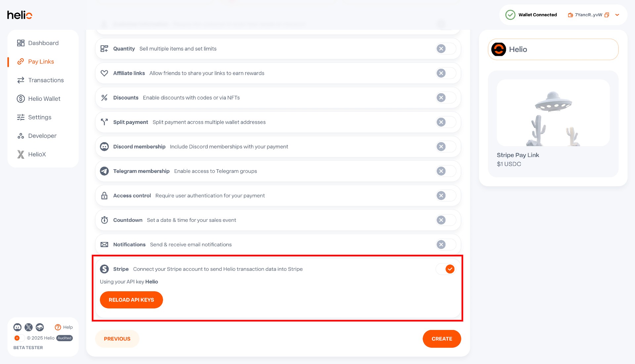Enable the Affiliate links toggle
Viewport: 635px width, 364px height.
pyautogui.click(x=445, y=73)
